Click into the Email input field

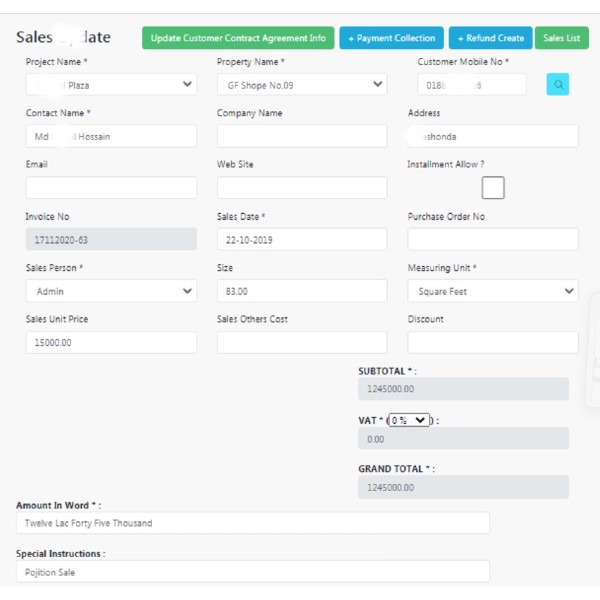click(x=111, y=188)
